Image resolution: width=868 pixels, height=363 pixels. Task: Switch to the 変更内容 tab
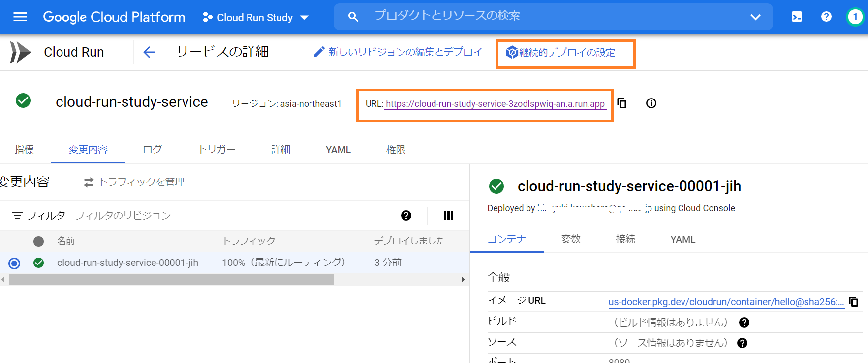click(x=88, y=149)
